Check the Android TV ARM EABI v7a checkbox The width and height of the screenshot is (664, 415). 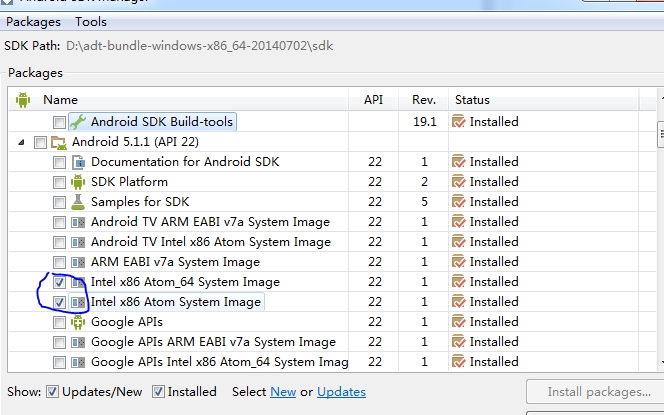(59, 222)
